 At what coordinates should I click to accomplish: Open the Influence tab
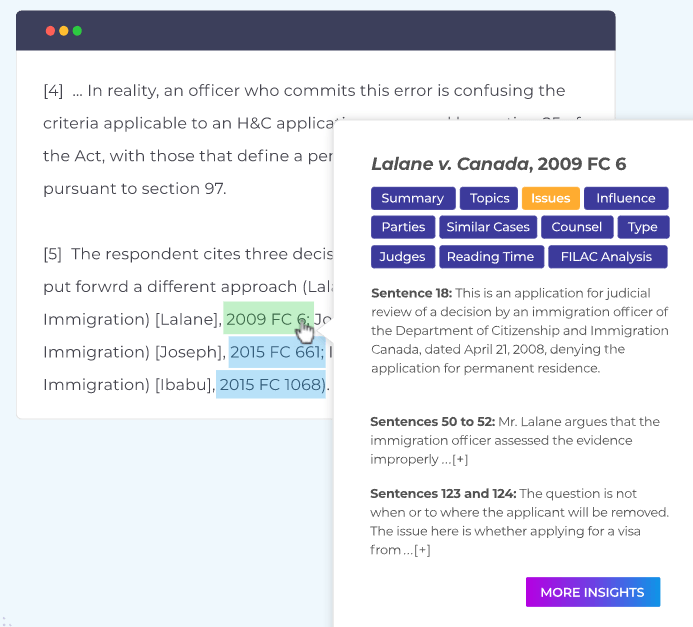pos(626,198)
